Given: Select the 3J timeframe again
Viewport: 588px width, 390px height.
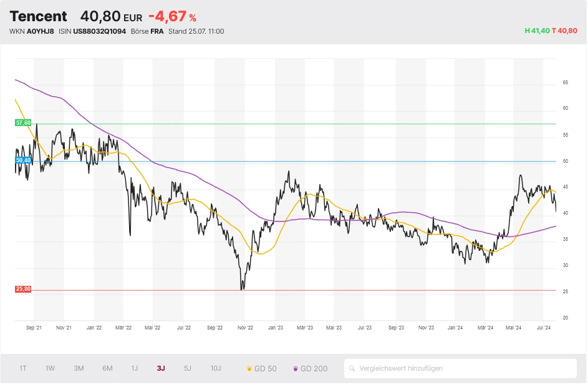Looking at the screenshot, I should [x=161, y=369].
